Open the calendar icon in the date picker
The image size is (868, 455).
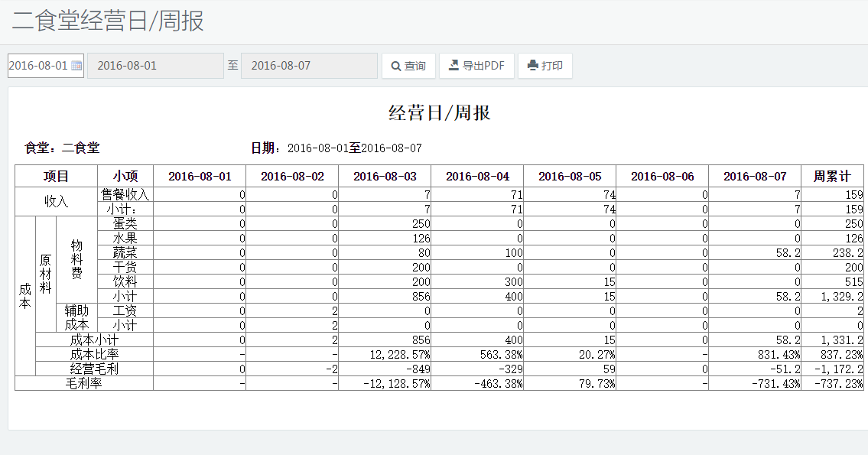tap(76, 66)
